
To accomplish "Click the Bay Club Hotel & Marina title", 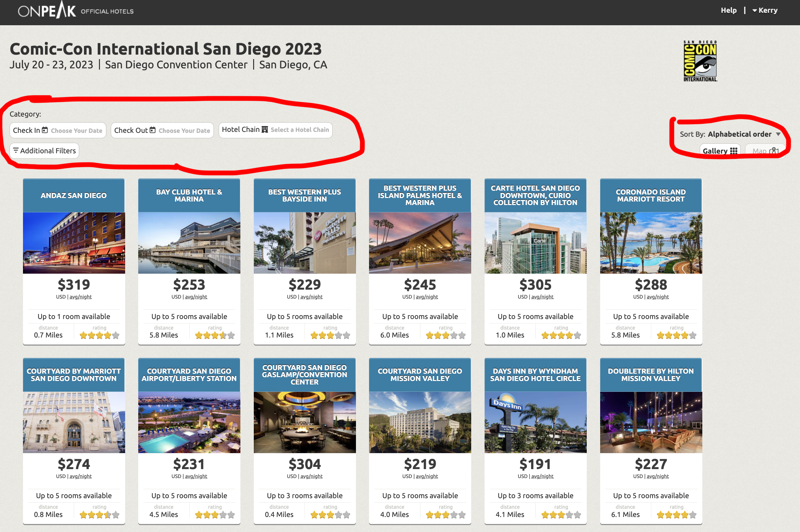I will 189,195.
